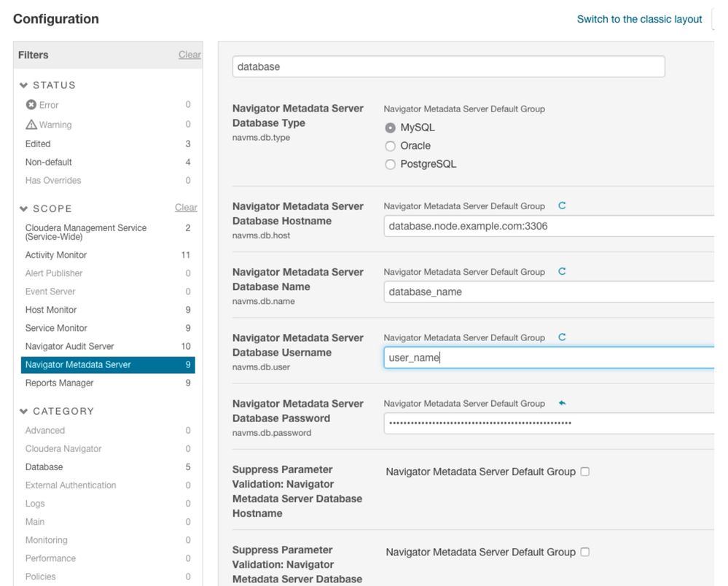The height and width of the screenshot is (586, 728).
Task: Tick Suppress Validation Database Hostname checkbox
Action: (x=585, y=472)
